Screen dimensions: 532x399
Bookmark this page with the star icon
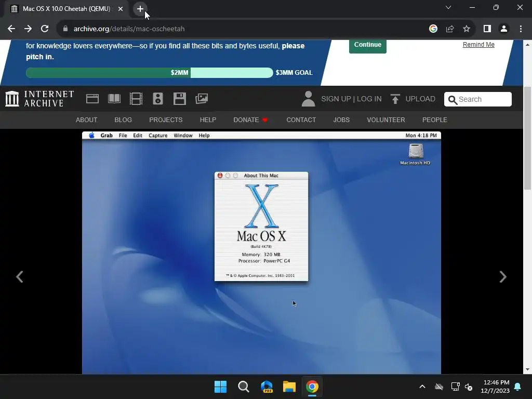coord(467,29)
